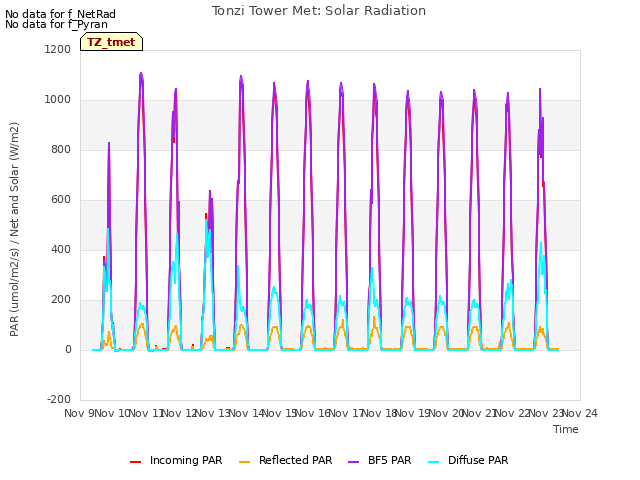Click the Incoming PAR legend entry

(176, 461)
